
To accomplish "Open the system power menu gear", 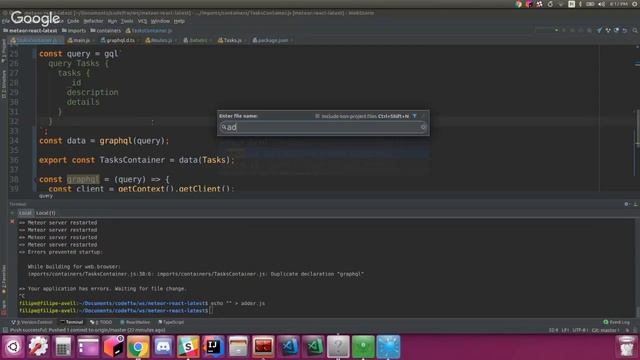I will tap(635, 4).
